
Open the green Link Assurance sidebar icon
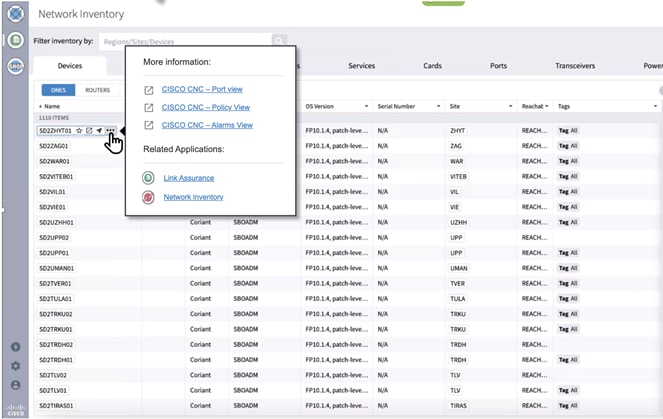[x=16, y=40]
